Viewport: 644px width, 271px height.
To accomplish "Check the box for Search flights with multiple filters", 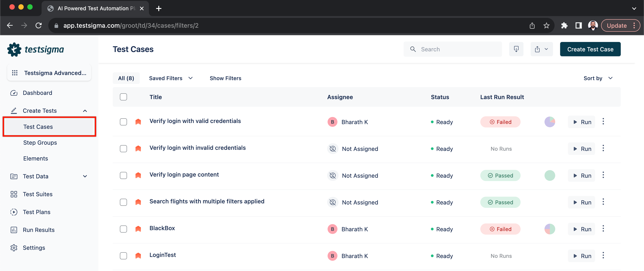I will click(123, 202).
